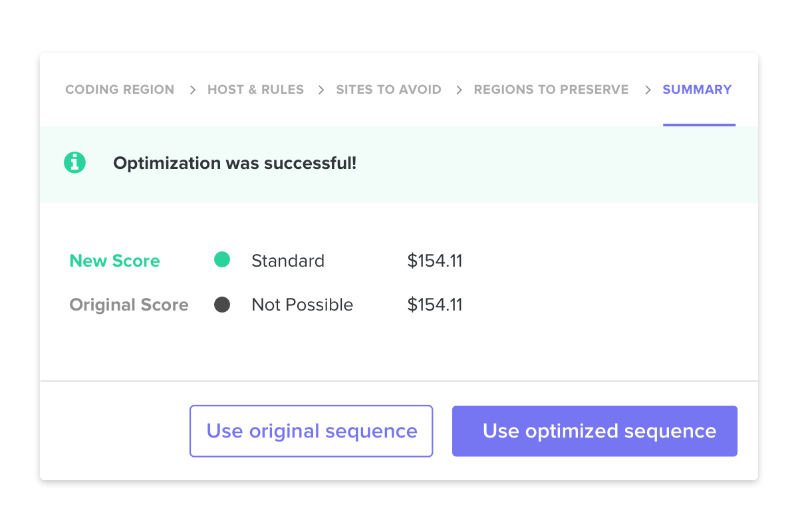798x532 pixels.
Task: Click the dark Original Score status dot
Action: coord(222,305)
